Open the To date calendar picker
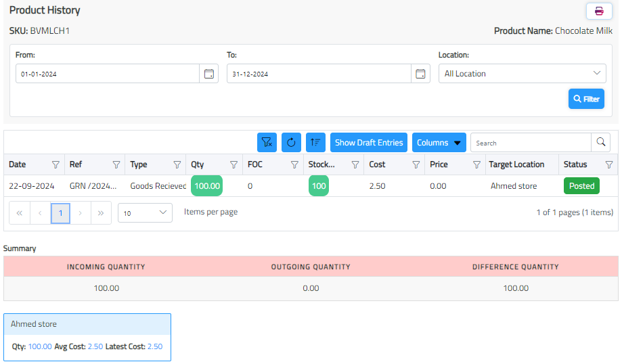The width and height of the screenshot is (622, 364). point(420,74)
